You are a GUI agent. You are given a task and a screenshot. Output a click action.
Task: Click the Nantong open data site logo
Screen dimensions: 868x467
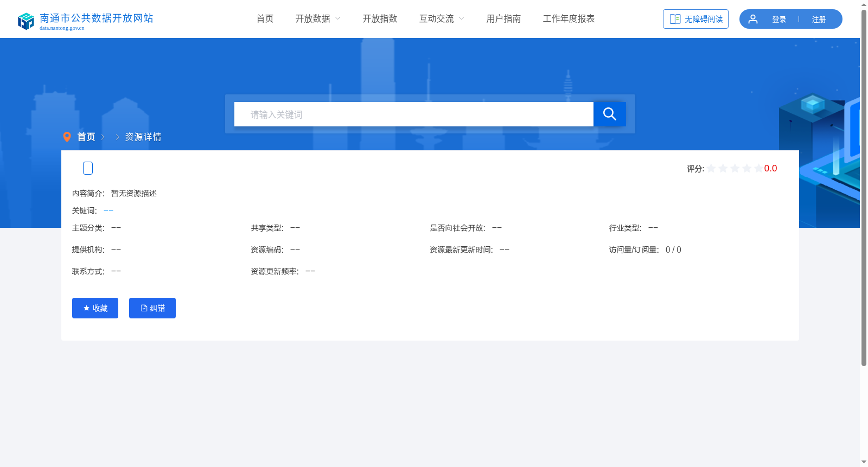coord(26,21)
